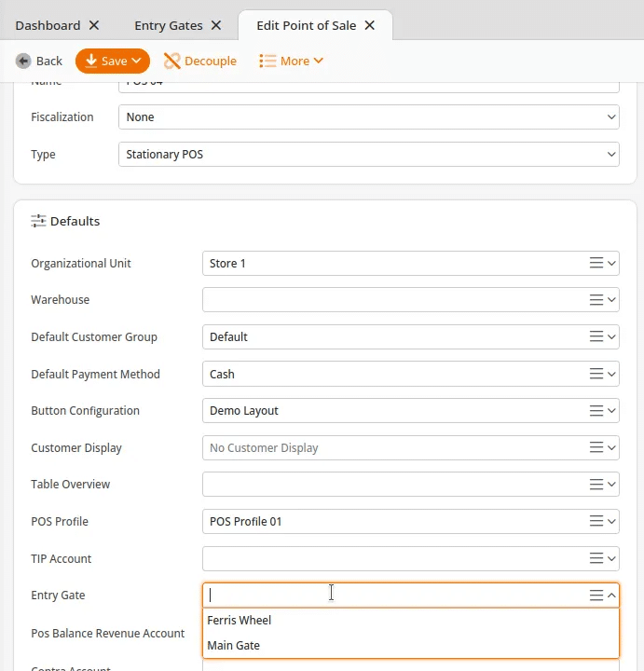The width and height of the screenshot is (644, 671).
Task: Open the Type dropdown showing Stationary POS
Action: (x=368, y=154)
